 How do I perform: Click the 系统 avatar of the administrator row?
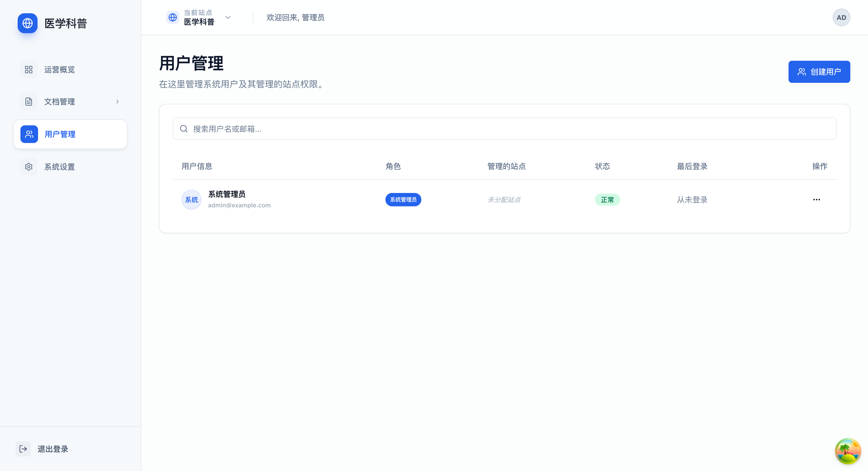[x=191, y=199]
